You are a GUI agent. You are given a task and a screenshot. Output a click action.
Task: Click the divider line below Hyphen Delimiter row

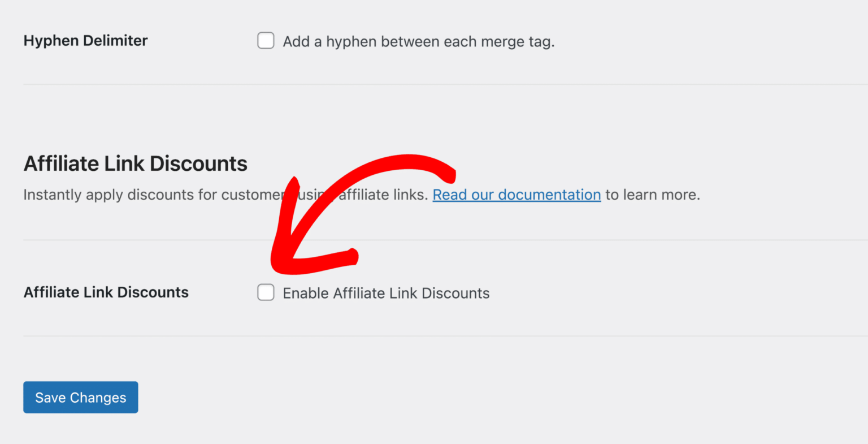point(445,85)
